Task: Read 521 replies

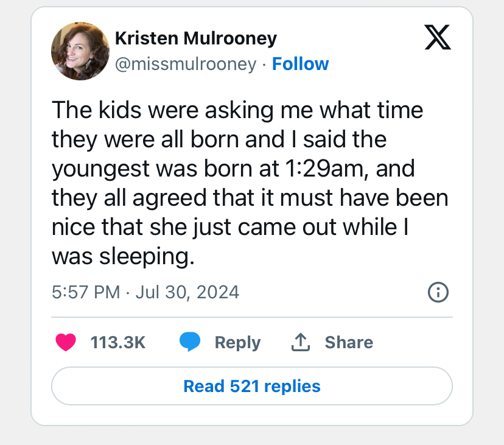Action: (251, 386)
